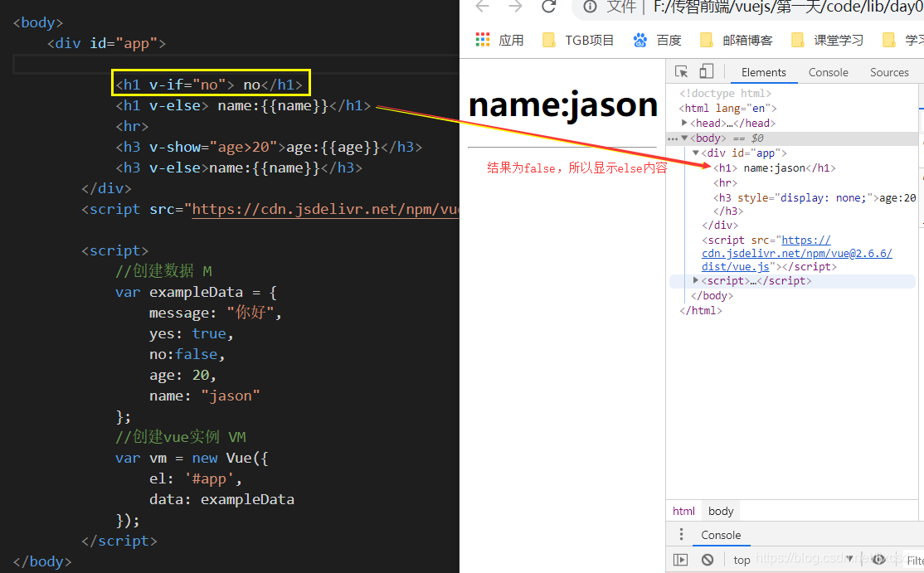Image resolution: width=924 pixels, height=573 pixels.
Task: Switch to the Sources tab
Action: 889,72
